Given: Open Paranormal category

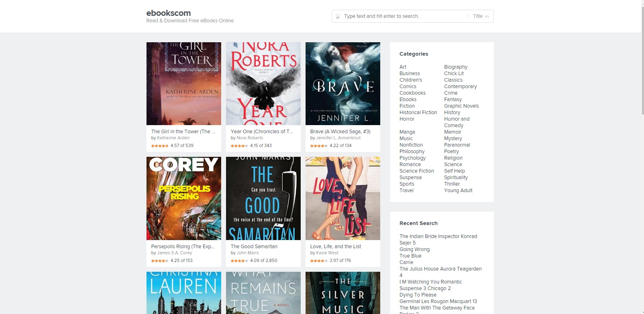Looking at the screenshot, I should [x=457, y=145].
